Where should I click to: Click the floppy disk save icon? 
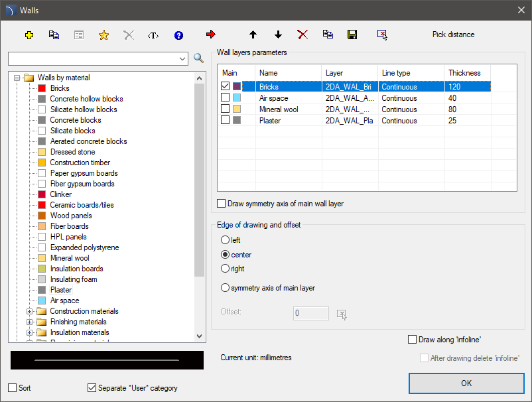pyautogui.click(x=352, y=34)
